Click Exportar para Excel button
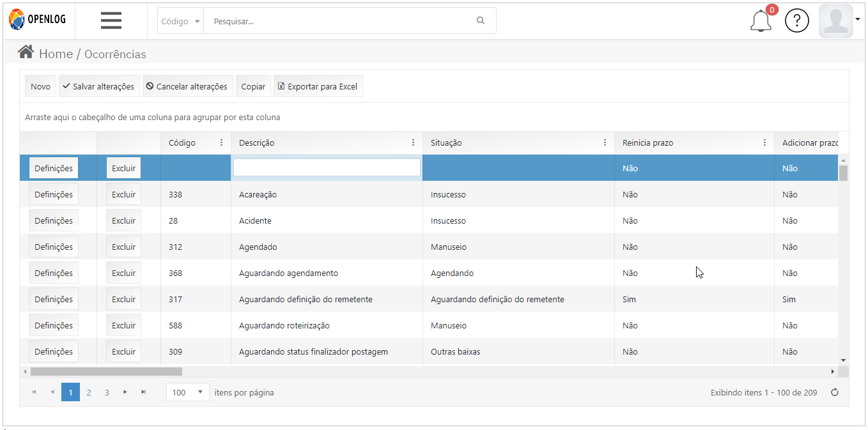868x430 pixels. tap(318, 86)
